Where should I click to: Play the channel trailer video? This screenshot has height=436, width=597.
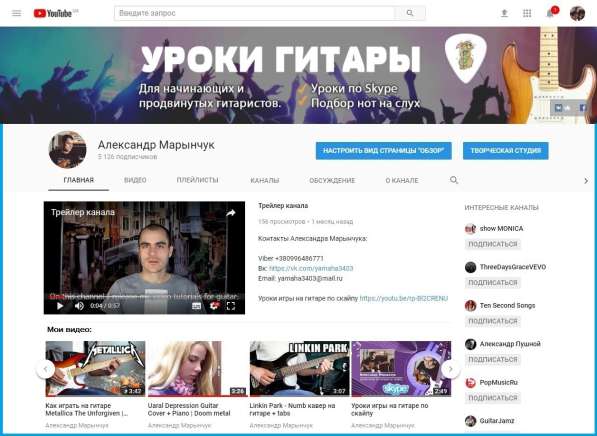pos(60,306)
